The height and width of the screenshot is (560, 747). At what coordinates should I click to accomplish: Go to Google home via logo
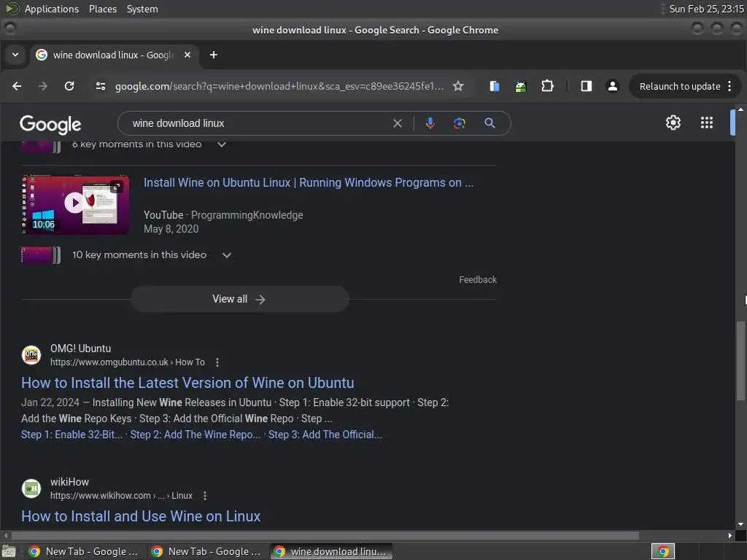click(x=50, y=124)
